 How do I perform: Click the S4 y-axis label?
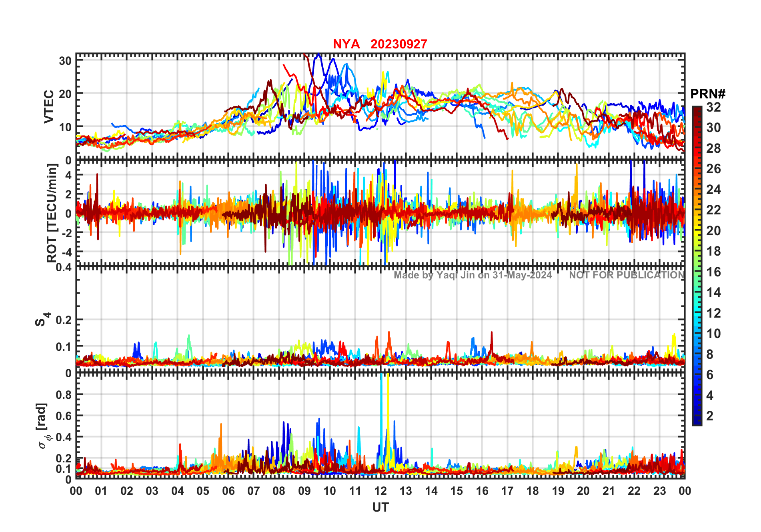pos(43,320)
